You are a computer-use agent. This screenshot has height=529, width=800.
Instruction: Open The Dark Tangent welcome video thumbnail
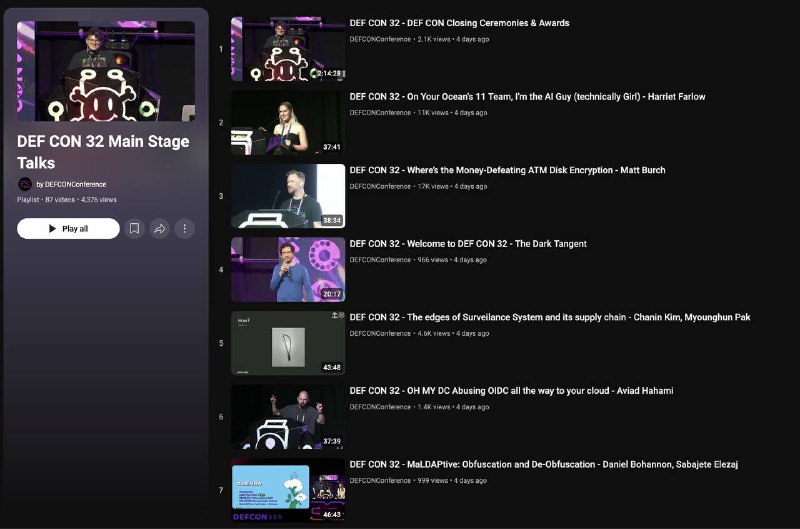click(288, 269)
